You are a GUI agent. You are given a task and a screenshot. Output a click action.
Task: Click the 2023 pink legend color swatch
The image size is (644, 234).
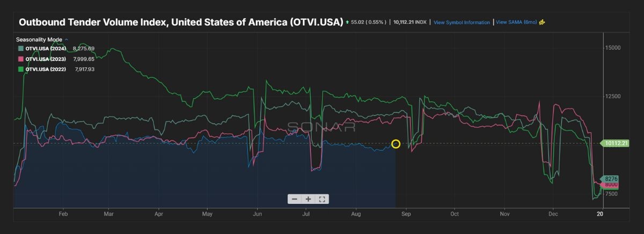pyautogui.click(x=21, y=58)
